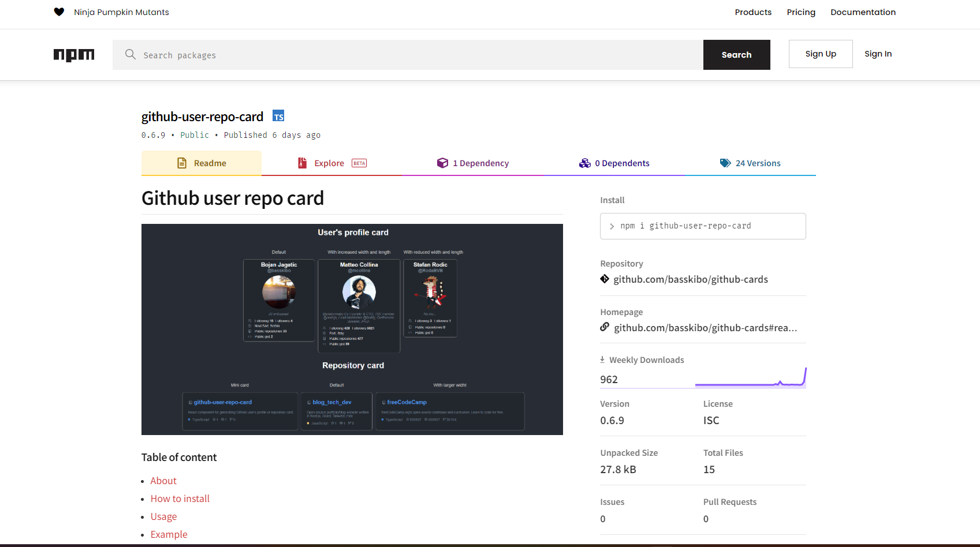This screenshot has width=980, height=547.
Task: Click Published 6 days ago text
Action: tap(272, 135)
